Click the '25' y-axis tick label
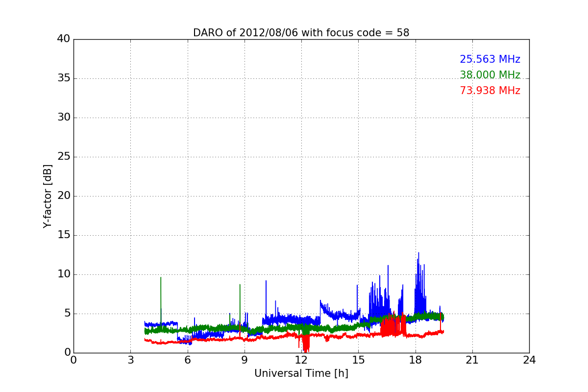 coord(64,157)
